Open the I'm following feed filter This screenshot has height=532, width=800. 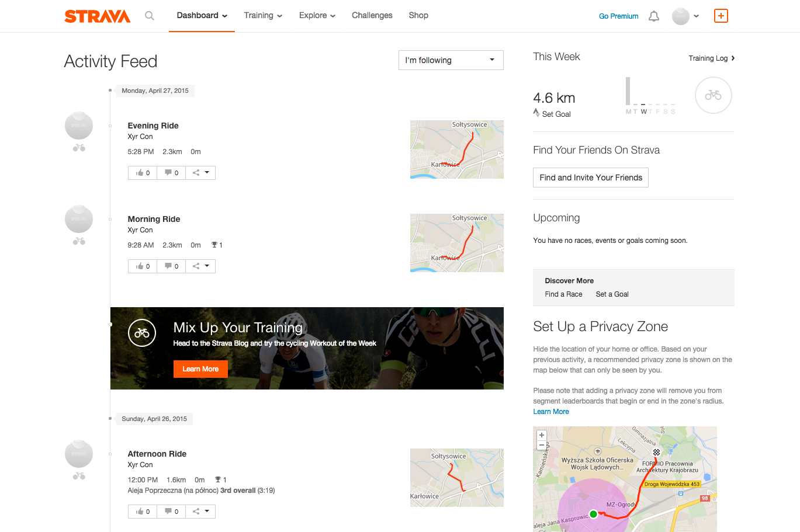click(x=451, y=60)
